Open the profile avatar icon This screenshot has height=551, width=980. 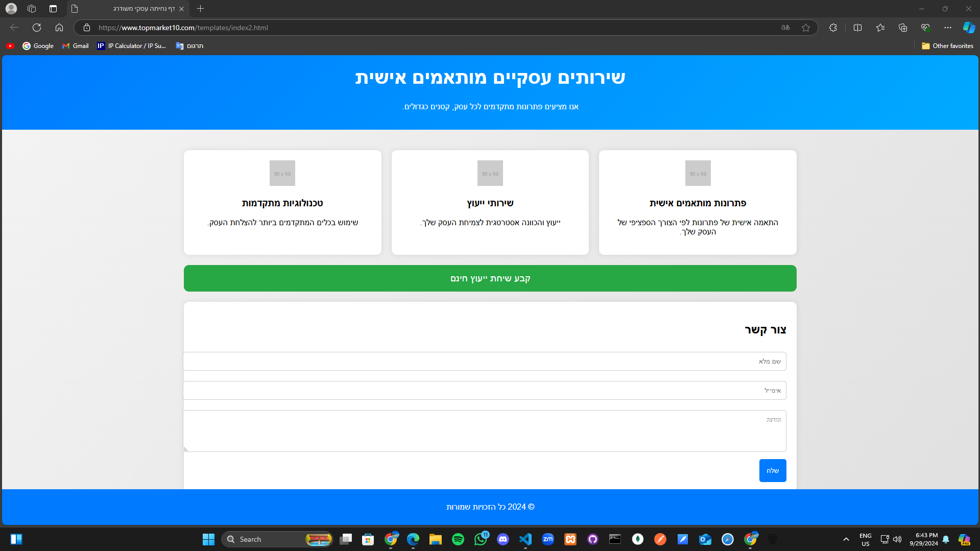pos(11,9)
